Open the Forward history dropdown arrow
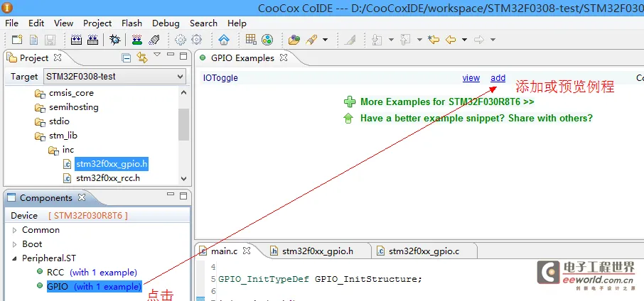Image resolution: width=644 pixels, height=301 pixels. pos(493,40)
